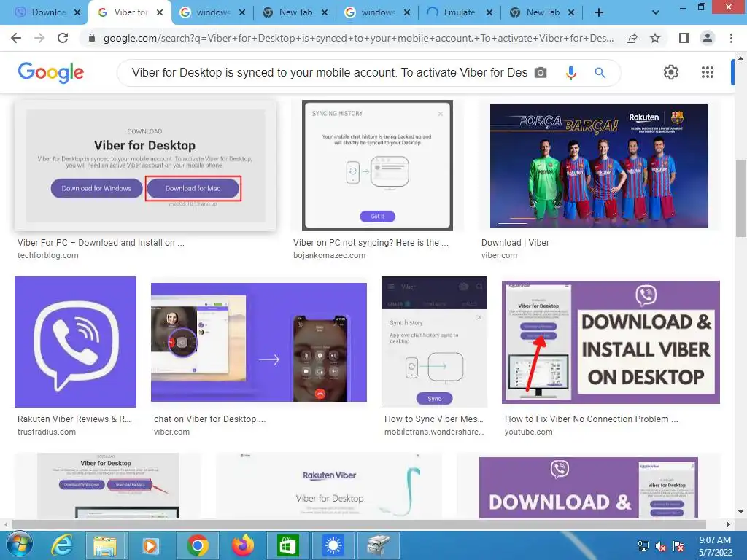Open 'Viber For PC – Download and Install' result
Screen dimensions: 747x560
pos(101,242)
